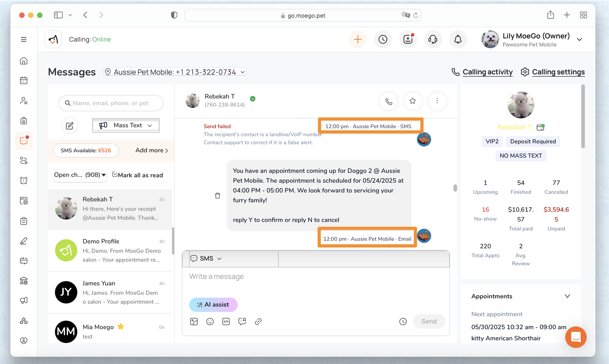The image size is (609, 364).
Task: Check Mark all as read
Action: tap(138, 175)
